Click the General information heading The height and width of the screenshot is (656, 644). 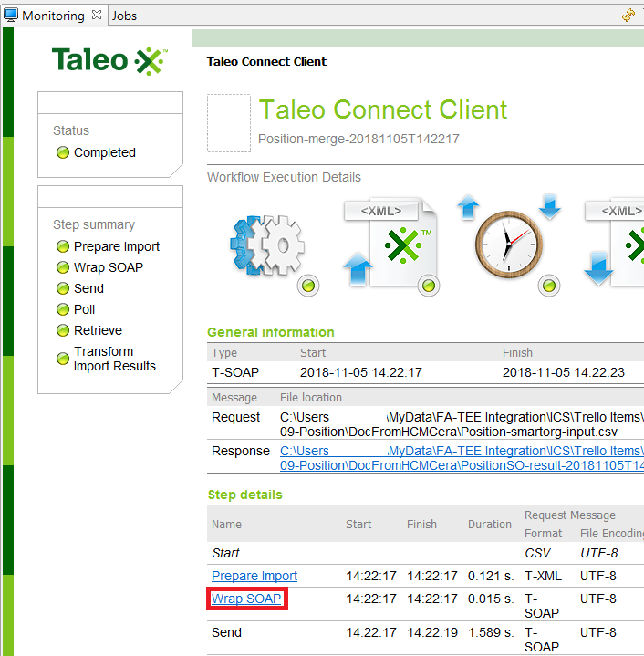(271, 332)
